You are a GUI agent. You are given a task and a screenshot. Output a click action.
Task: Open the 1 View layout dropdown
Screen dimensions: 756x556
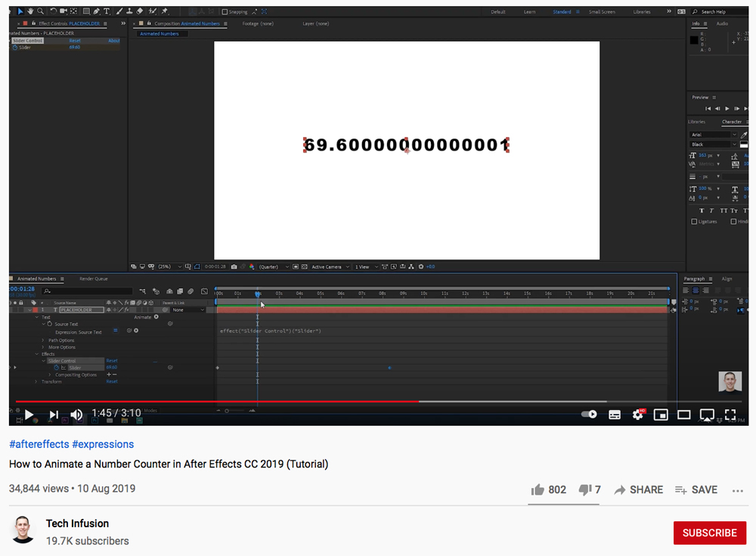(x=367, y=266)
